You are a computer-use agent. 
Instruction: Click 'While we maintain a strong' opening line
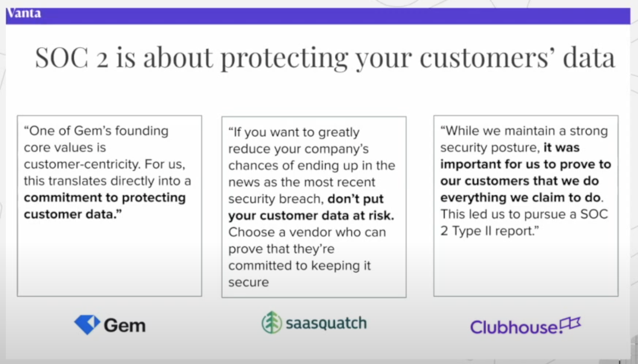click(x=524, y=131)
